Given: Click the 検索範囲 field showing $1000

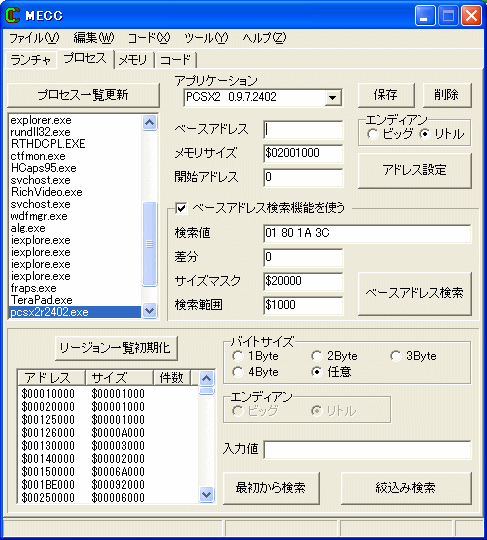Looking at the screenshot, I should 303,305.
